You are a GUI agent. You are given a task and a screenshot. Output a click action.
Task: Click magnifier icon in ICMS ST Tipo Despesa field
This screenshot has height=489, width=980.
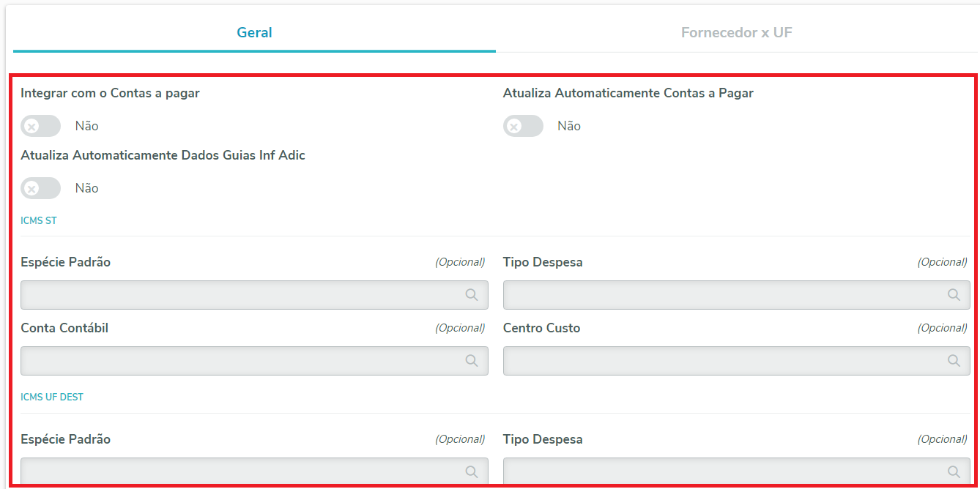pos(954,295)
